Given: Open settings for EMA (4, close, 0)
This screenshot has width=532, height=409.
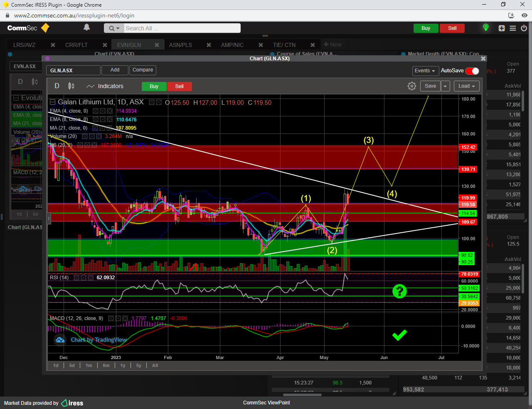Looking at the screenshot, I should (103, 111).
